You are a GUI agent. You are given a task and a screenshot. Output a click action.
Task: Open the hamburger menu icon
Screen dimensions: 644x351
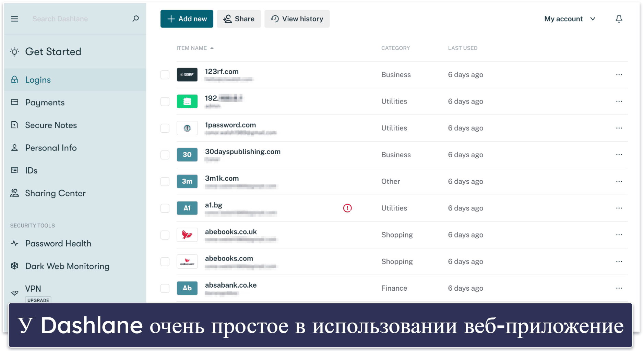pyautogui.click(x=14, y=19)
